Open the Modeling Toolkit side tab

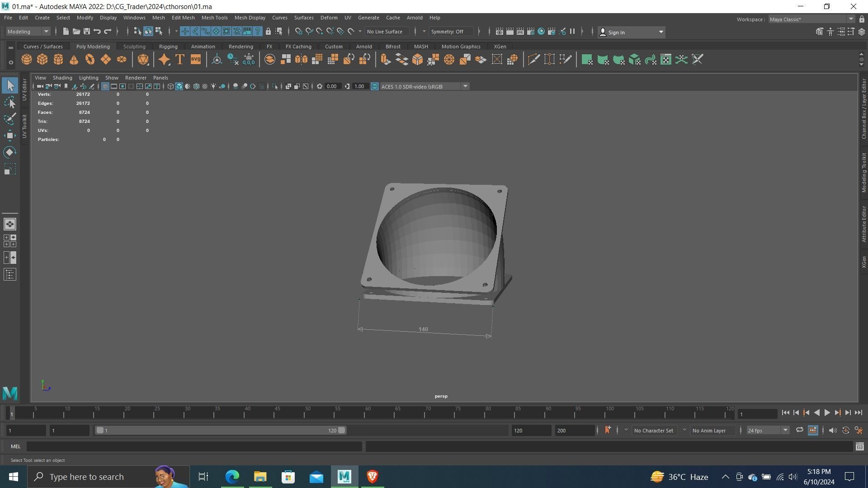tap(863, 173)
